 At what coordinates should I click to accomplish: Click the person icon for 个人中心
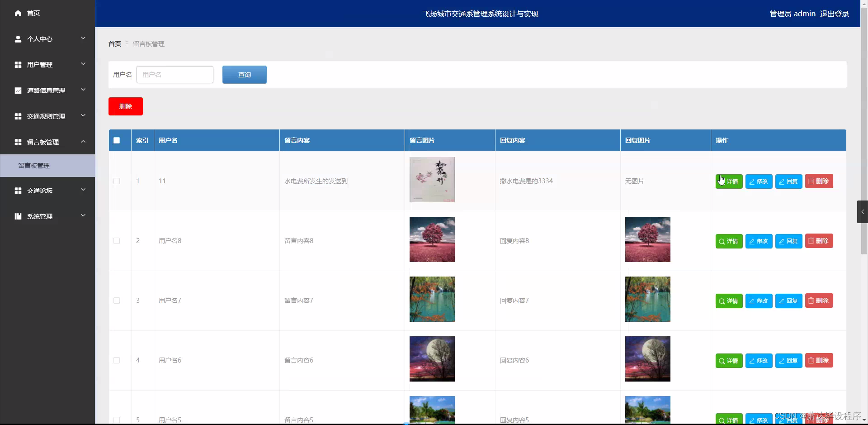pyautogui.click(x=18, y=39)
